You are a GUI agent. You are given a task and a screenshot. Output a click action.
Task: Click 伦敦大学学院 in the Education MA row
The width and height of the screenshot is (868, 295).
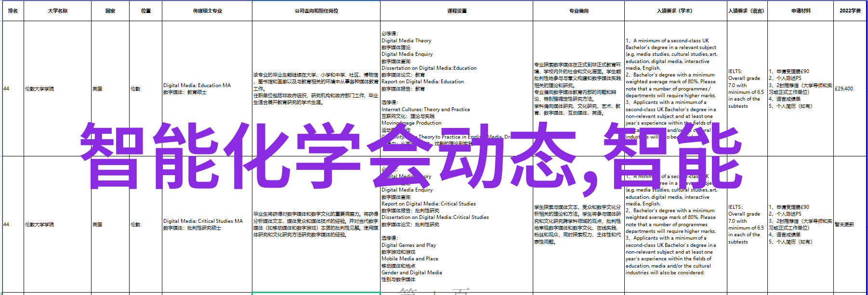57,89
